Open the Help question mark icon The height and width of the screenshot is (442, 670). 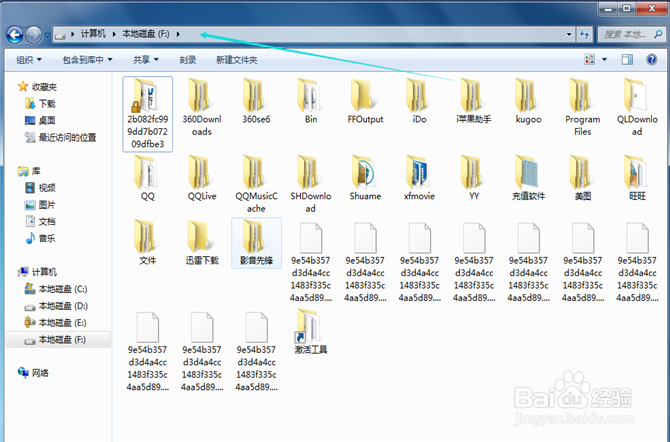coord(652,59)
